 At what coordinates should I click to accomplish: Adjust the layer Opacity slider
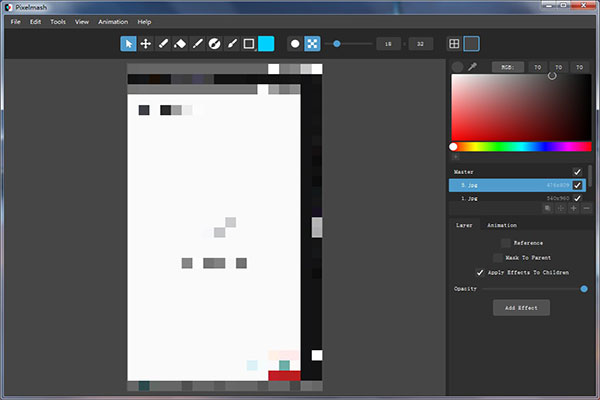coord(535,289)
